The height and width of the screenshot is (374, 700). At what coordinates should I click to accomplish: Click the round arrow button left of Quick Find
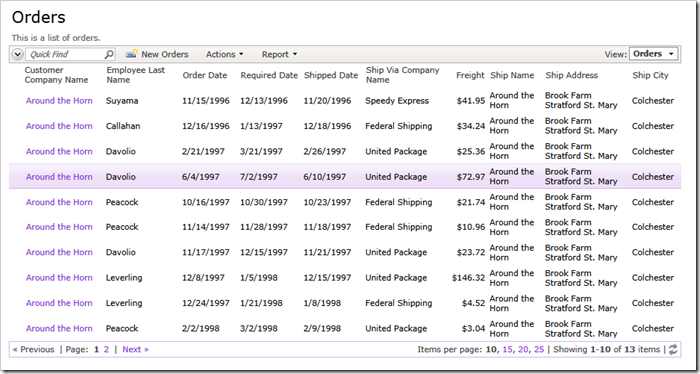pos(17,54)
